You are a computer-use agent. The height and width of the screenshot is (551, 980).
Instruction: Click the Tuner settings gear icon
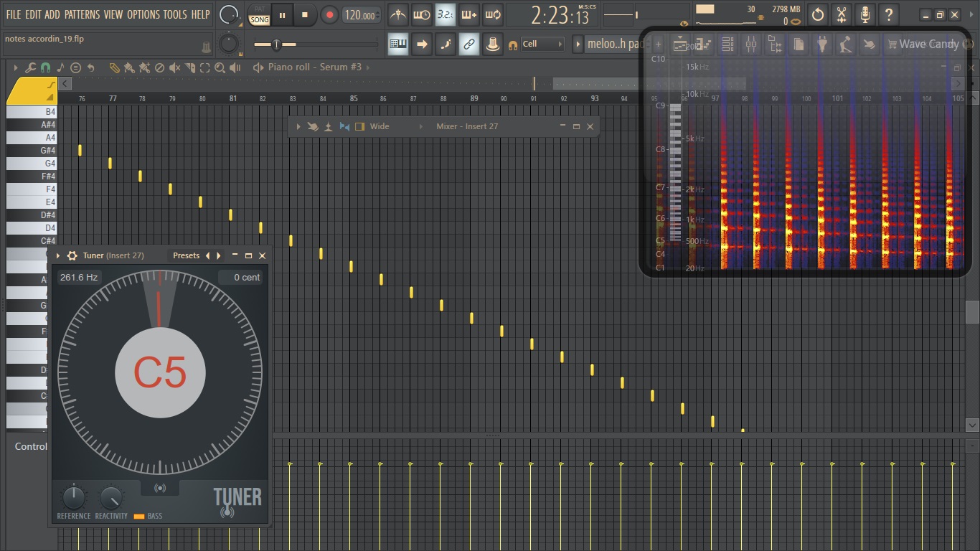(72, 255)
